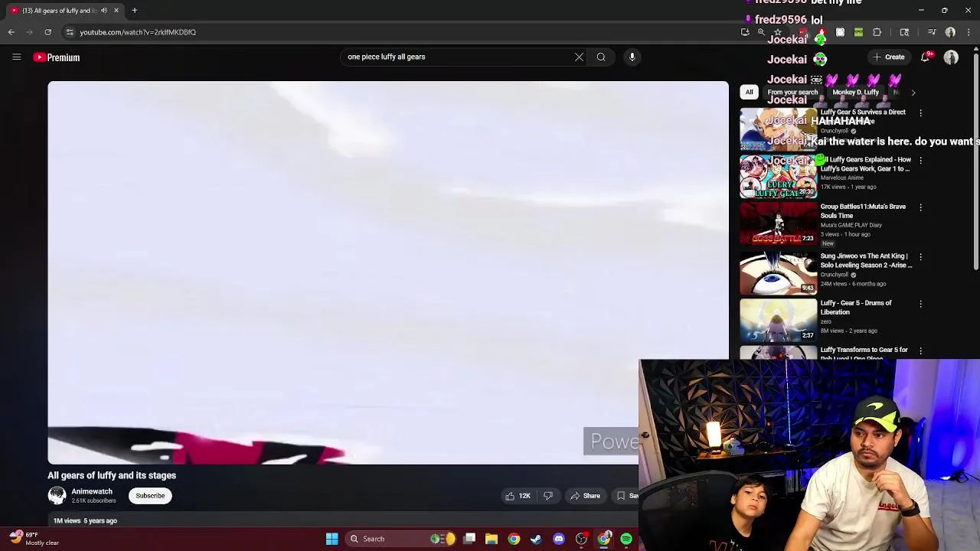Open options for Luffy Gear 5 Survives video
Screen dimensions: 980x551
[920, 112]
